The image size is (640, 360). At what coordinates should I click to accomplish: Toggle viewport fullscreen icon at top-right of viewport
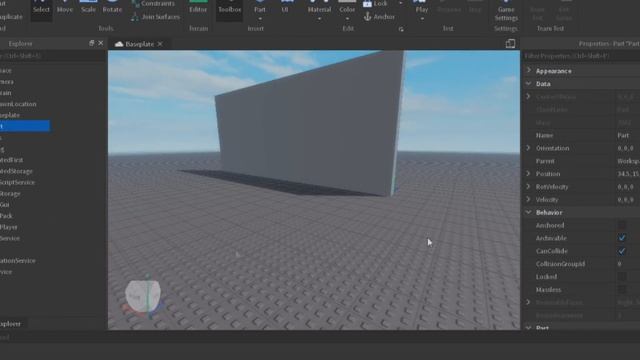[510, 44]
